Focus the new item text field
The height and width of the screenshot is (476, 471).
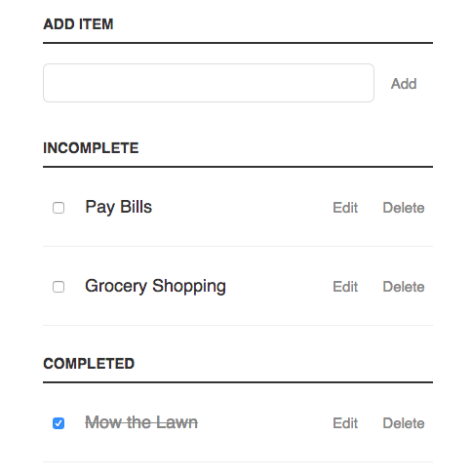click(209, 83)
